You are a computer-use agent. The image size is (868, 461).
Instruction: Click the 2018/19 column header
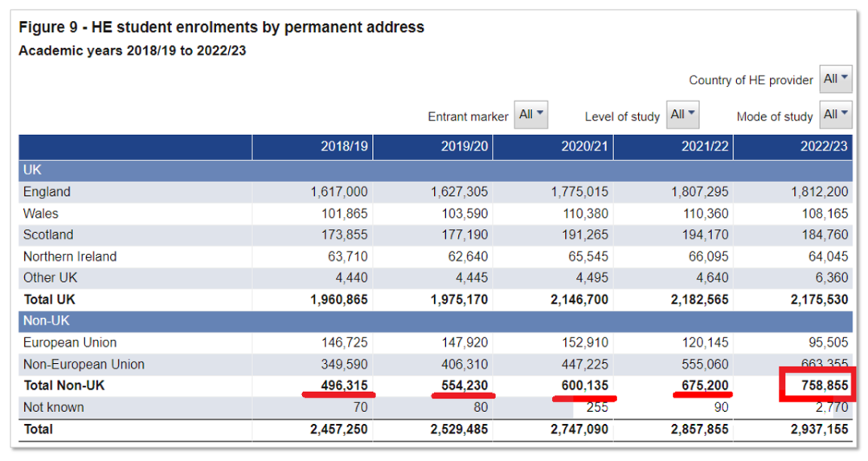pos(344,148)
